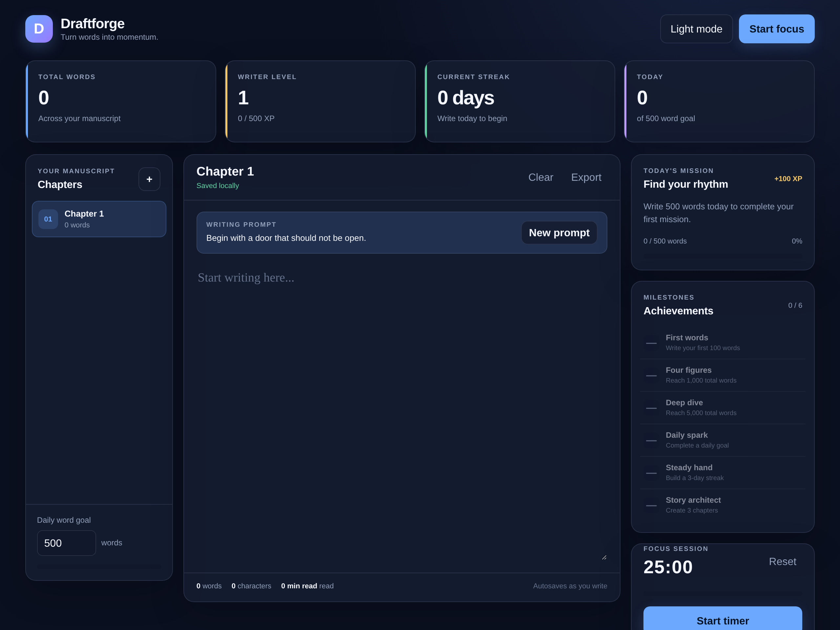Export the current chapter

click(586, 177)
